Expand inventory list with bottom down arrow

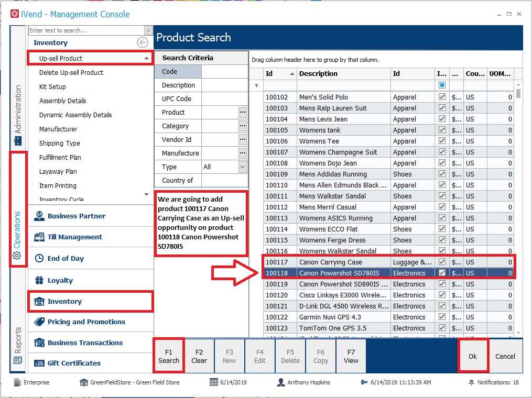pos(146,194)
